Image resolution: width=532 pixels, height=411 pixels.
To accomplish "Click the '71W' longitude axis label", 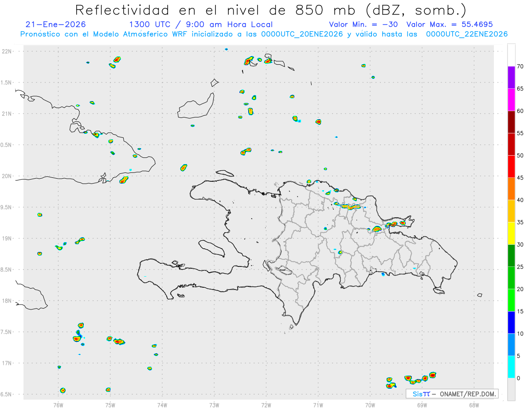I will (318, 405).
